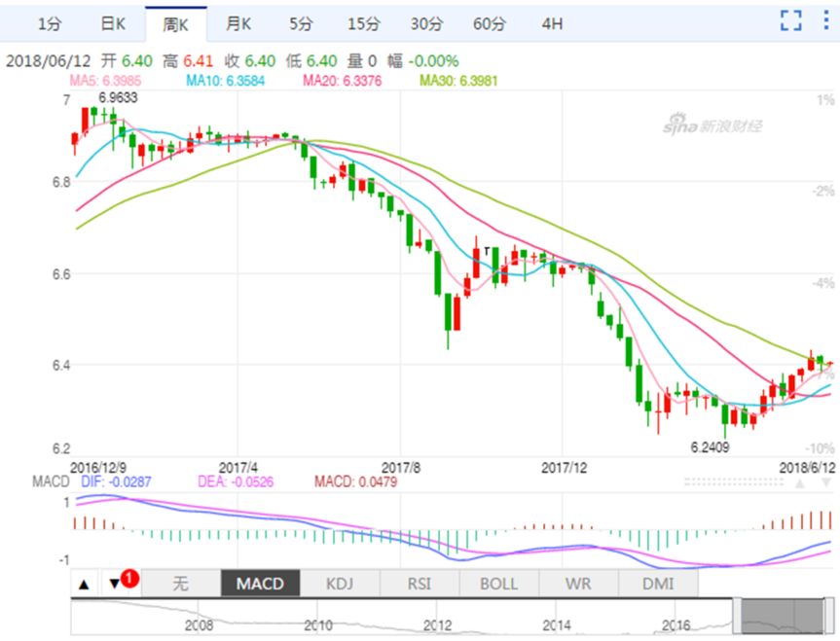Image resolution: width=840 pixels, height=641 pixels.
Task: Open the 5分 interval tab
Action: coord(301,22)
